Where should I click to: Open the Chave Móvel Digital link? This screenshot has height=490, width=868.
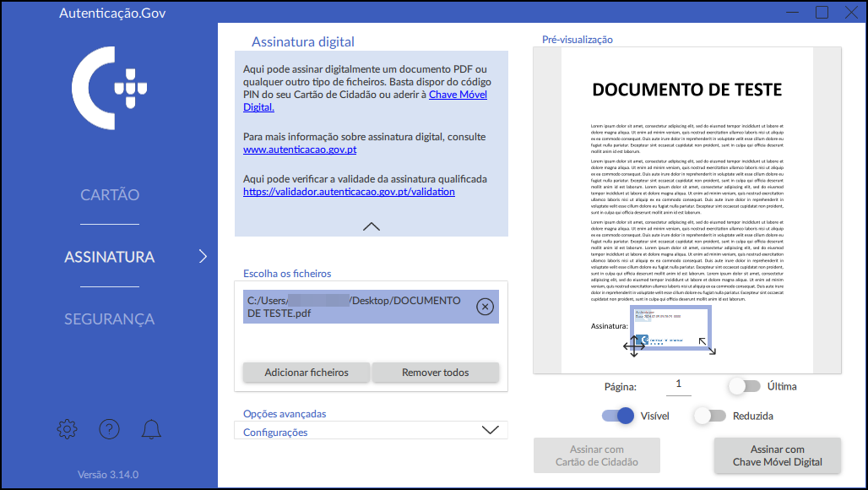458,95
